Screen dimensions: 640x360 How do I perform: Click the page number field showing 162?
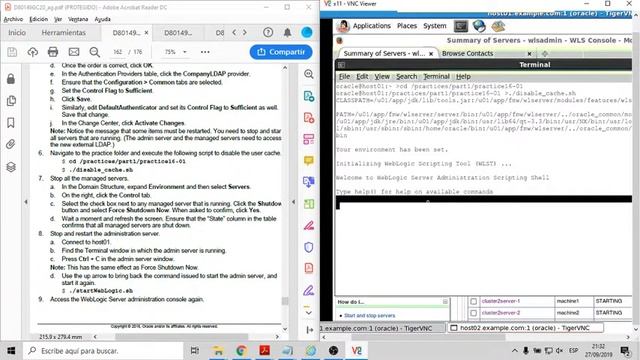click(118, 52)
